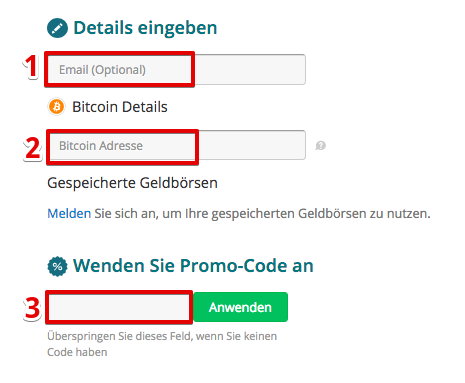This screenshot has width=465, height=383.
Task: Focus the Bitcoin Adresse input field
Action: pyautogui.click(x=177, y=145)
